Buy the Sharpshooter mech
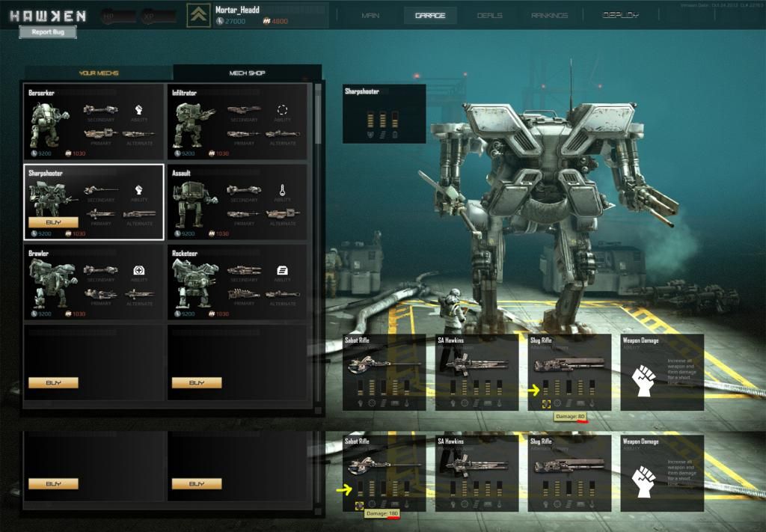766x532 pixels. tap(53, 222)
